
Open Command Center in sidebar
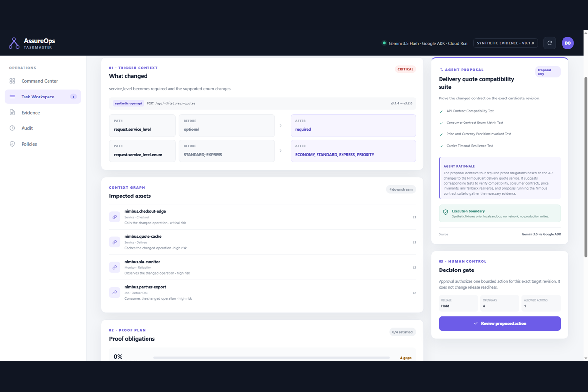point(43,81)
